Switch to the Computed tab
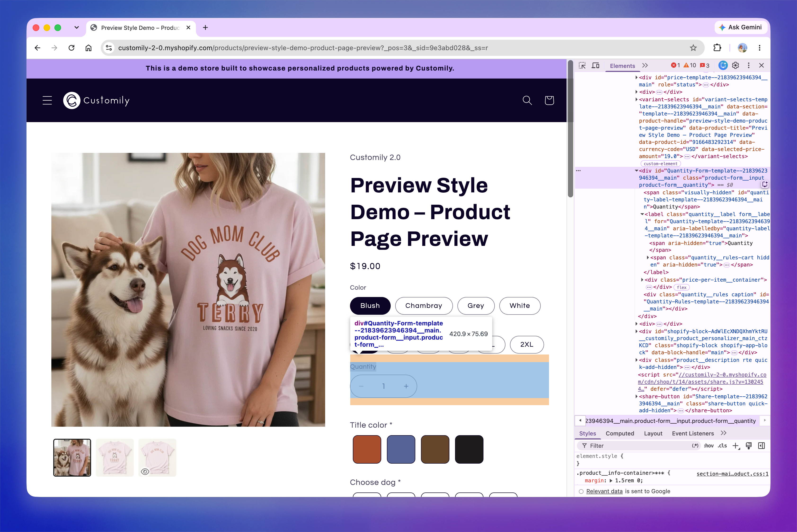797x532 pixels. (x=620, y=434)
